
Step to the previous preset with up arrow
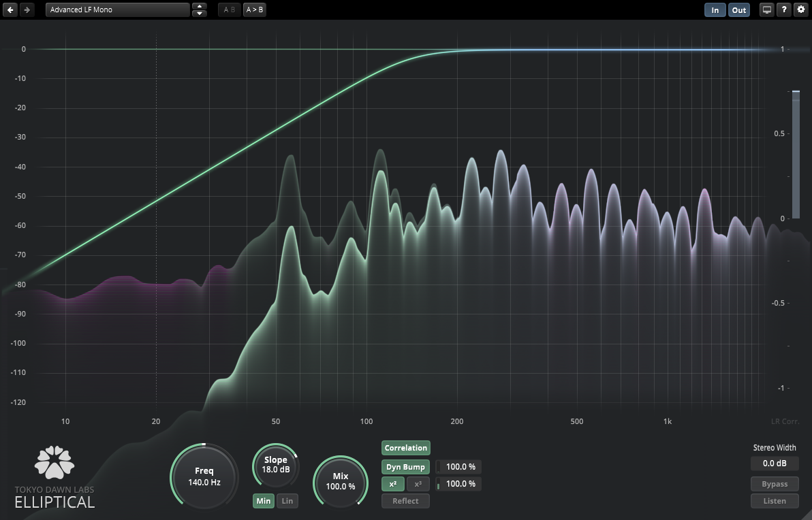(199, 7)
